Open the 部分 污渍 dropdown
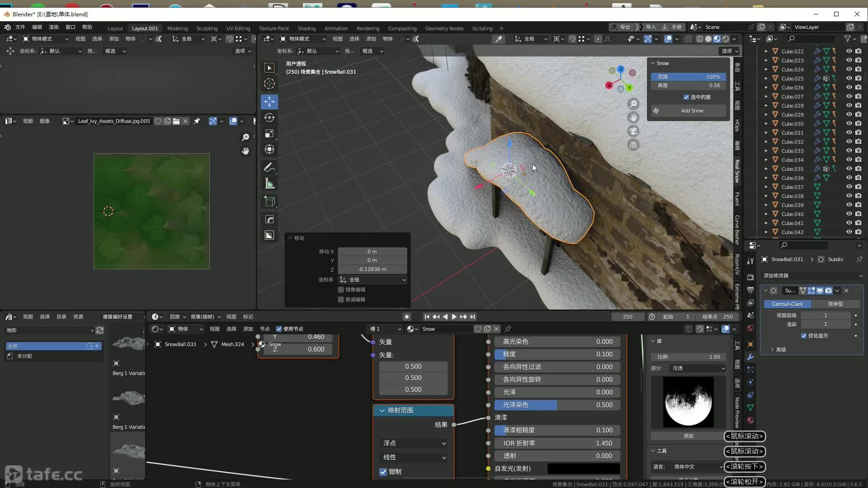 click(698, 368)
